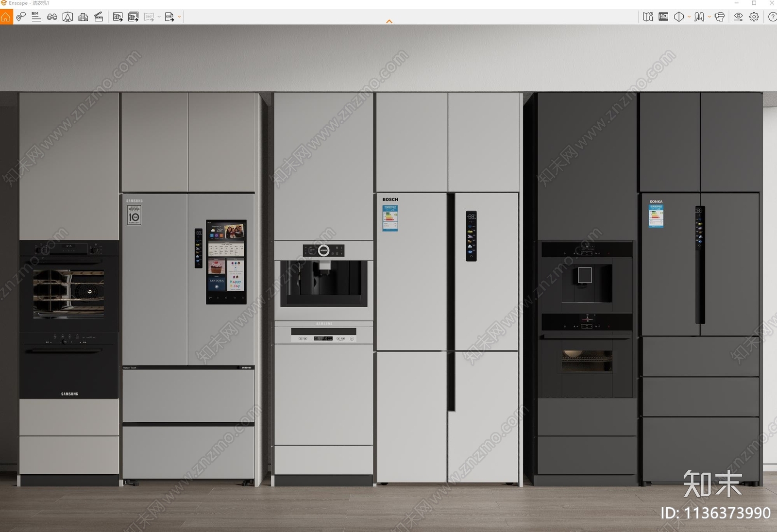The width and height of the screenshot is (777, 532).
Task: Click the Bosch coffee machine
Action: point(324,280)
